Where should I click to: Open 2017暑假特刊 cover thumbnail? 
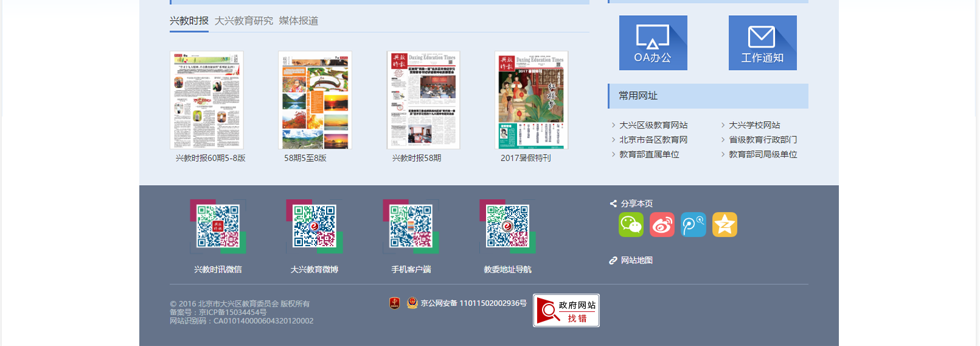point(532,100)
